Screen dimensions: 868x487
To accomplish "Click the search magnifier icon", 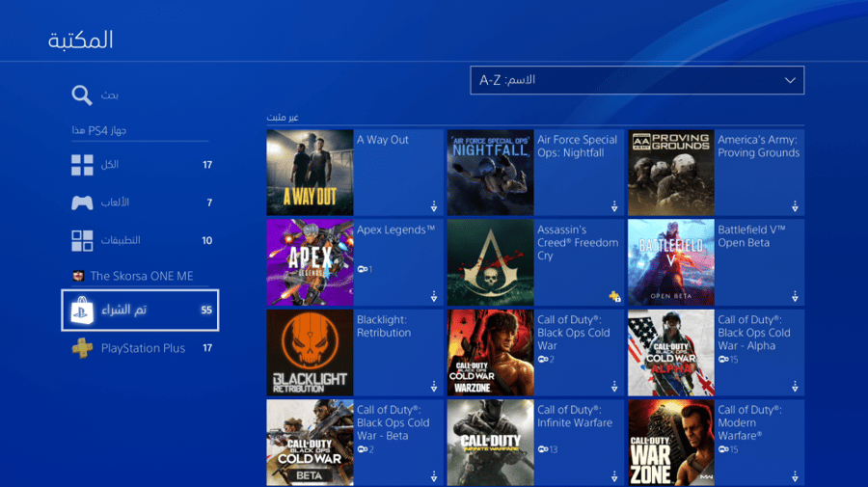I will pos(81,95).
